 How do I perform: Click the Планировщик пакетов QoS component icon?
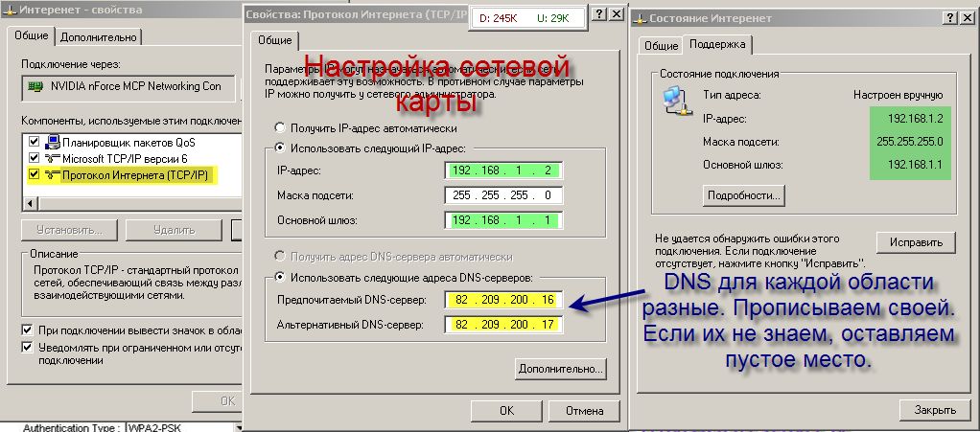pos(54,142)
